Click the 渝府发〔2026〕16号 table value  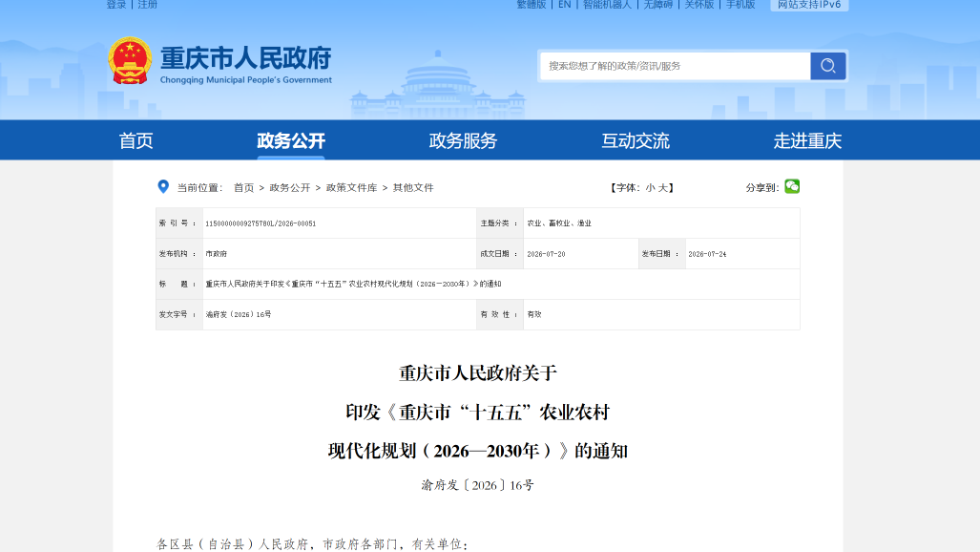tap(239, 315)
